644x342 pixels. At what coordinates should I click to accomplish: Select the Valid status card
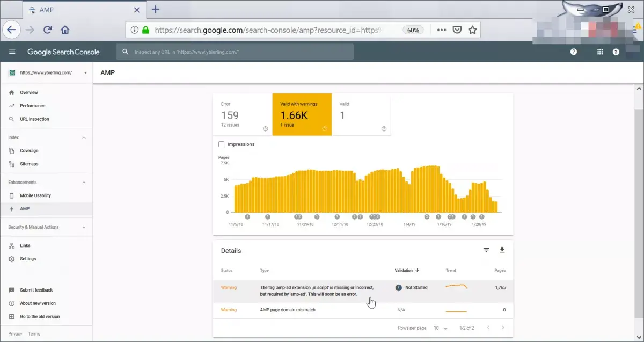click(361, 115)
